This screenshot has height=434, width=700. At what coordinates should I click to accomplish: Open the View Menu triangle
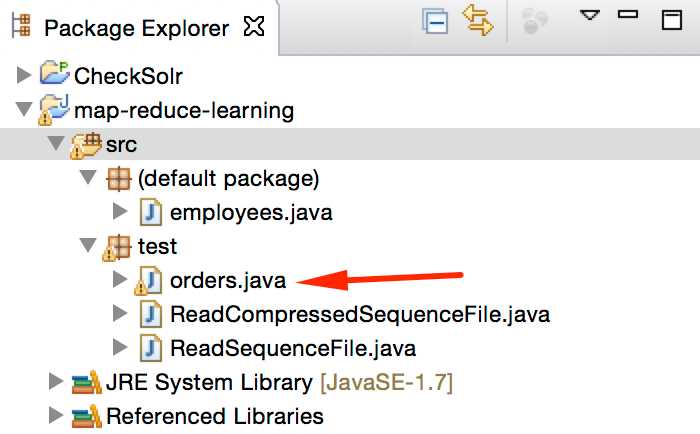[588, 16]
